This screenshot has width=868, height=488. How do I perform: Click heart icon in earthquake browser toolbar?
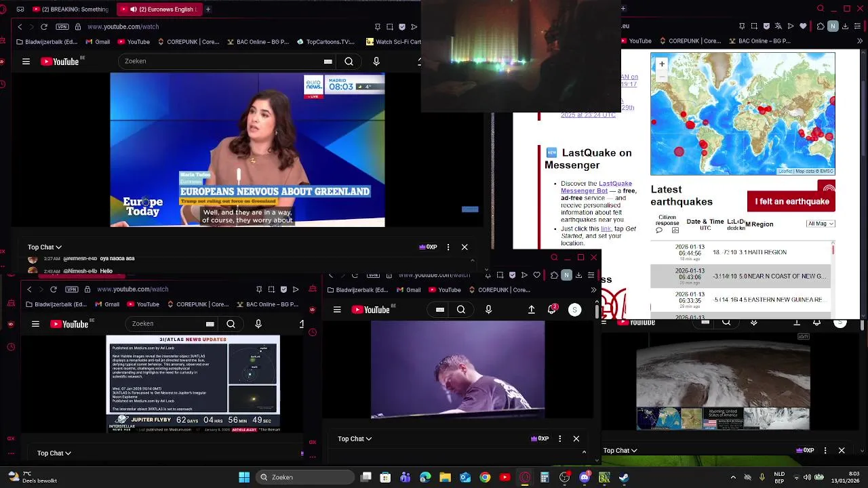tap(804, 26)
